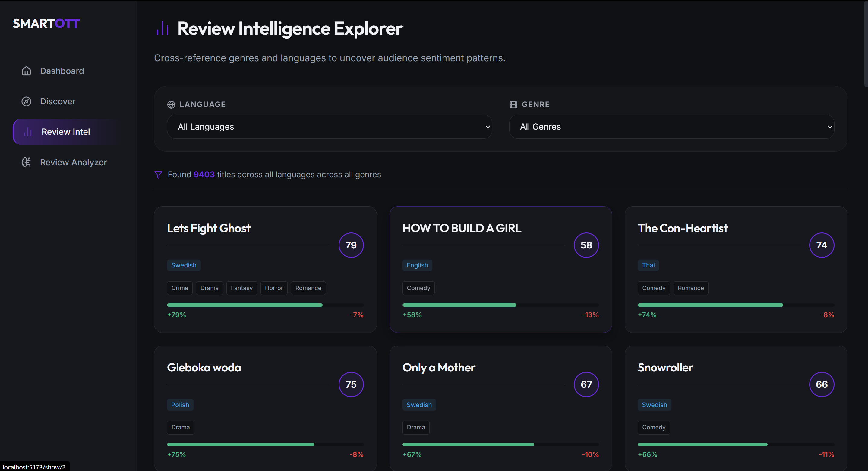Click Swedish tag on Lets Fight Ghost
This screenshot has width=868, height=471.
click(x=184, y=265)
